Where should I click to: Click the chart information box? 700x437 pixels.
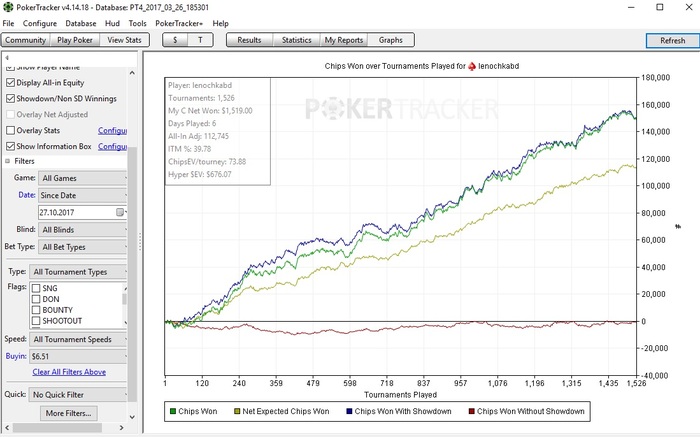click(x=217, y=131)
